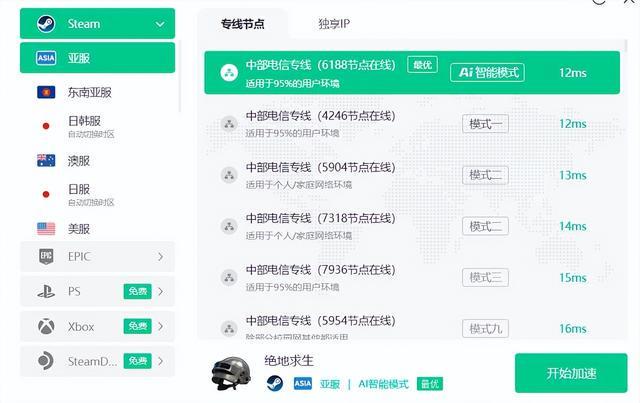Click the Southeast Asia flag icon
The height and width of the screenshot is (403, 640).
point(46,92)
